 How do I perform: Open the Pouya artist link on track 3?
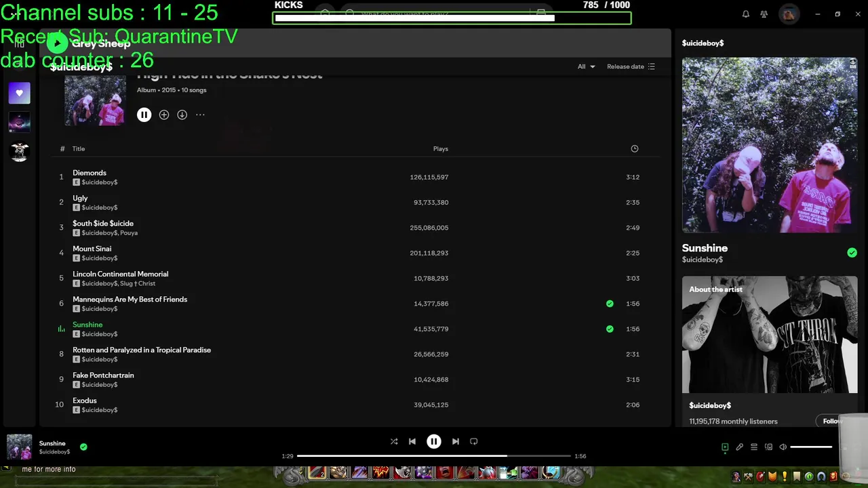(x=129, y=233)
